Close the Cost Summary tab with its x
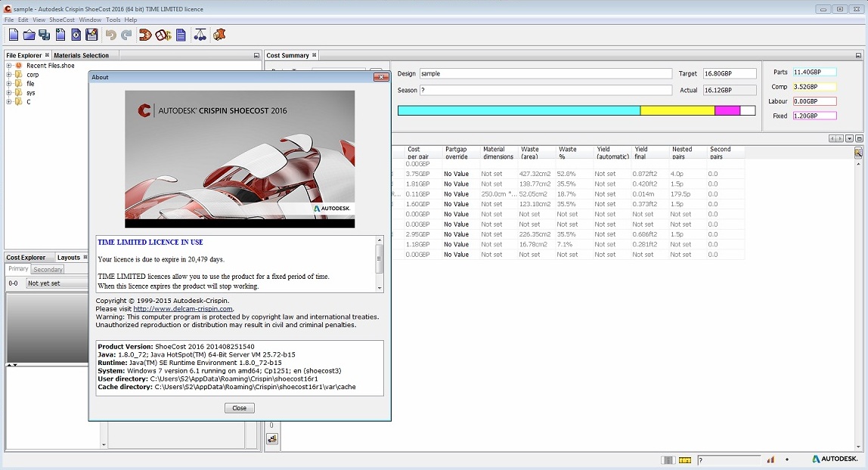This screenshot has height=470, width=868. 314,54
